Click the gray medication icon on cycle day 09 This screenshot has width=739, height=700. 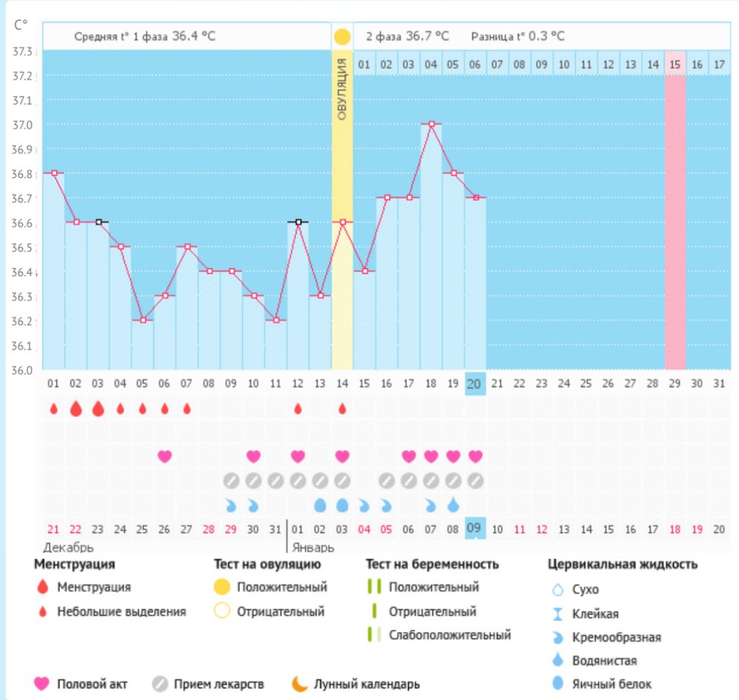tap(231, 480)
